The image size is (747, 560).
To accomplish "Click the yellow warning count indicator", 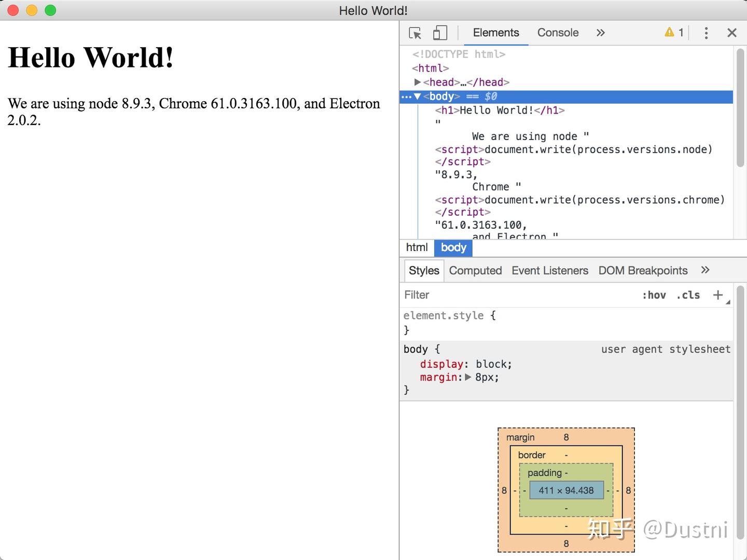I will (674, 33).
